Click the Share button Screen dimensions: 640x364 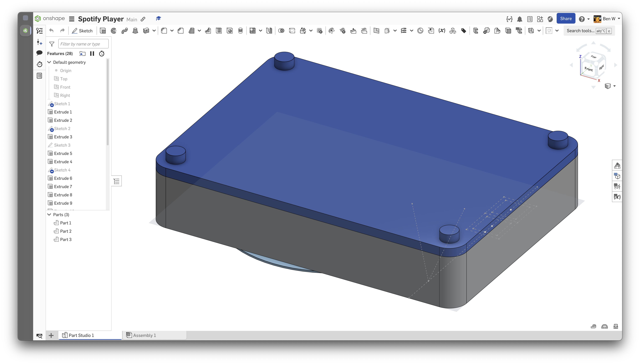[566, 19]
